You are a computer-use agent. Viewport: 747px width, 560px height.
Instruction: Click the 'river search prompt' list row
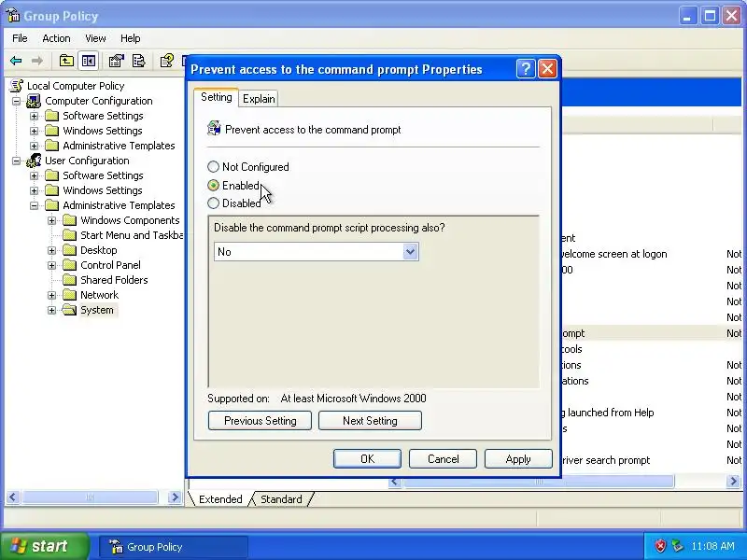[652, 460]
